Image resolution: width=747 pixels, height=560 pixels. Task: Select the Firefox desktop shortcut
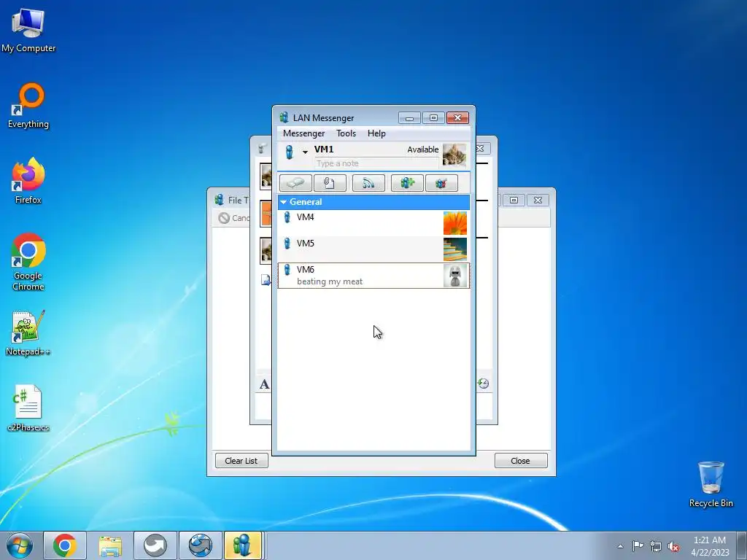(28, 181)
